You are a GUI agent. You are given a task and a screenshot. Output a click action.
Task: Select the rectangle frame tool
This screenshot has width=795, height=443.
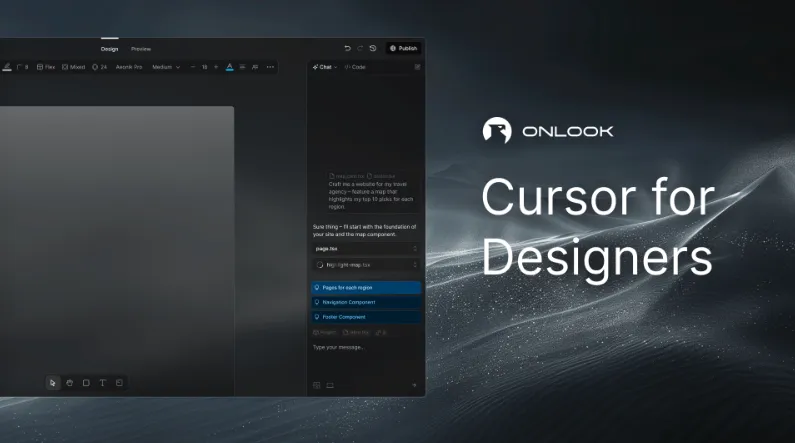[x=86, y=383]
